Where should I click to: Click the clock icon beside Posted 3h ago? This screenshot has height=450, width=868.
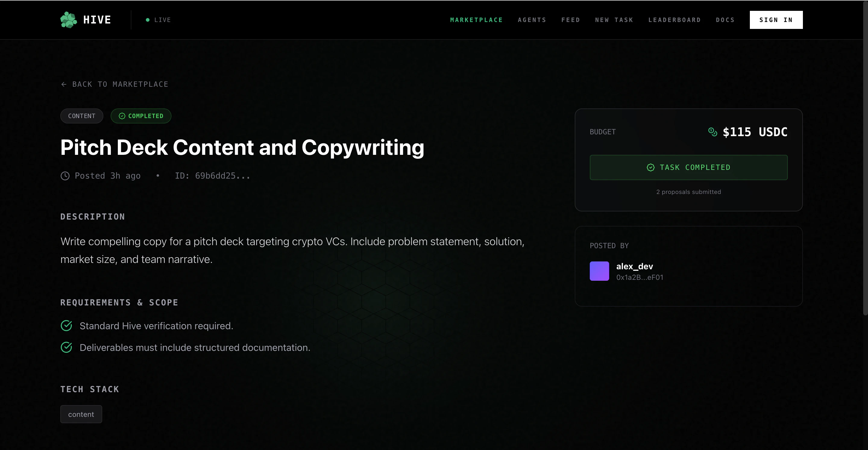click(x=65, y=176)
